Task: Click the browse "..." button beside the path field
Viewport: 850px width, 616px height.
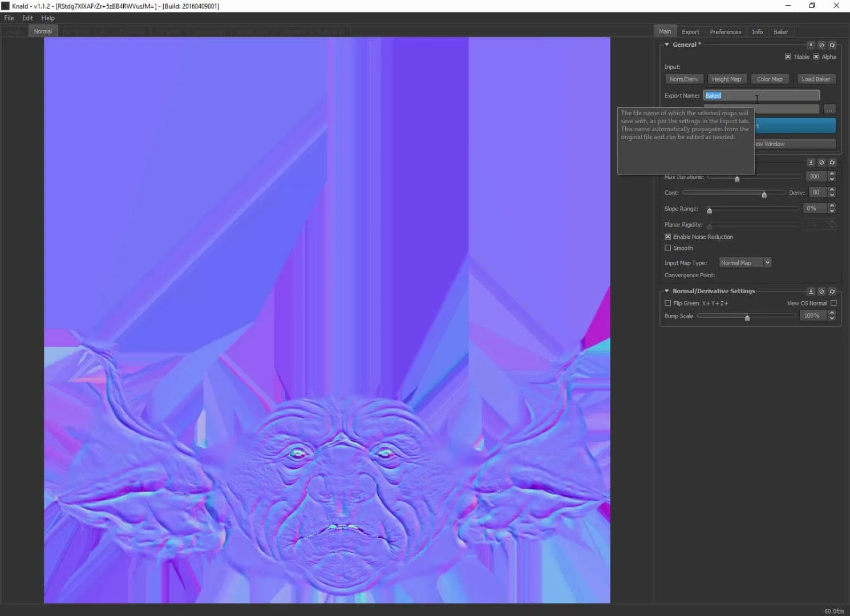Action: coord(829,109)
